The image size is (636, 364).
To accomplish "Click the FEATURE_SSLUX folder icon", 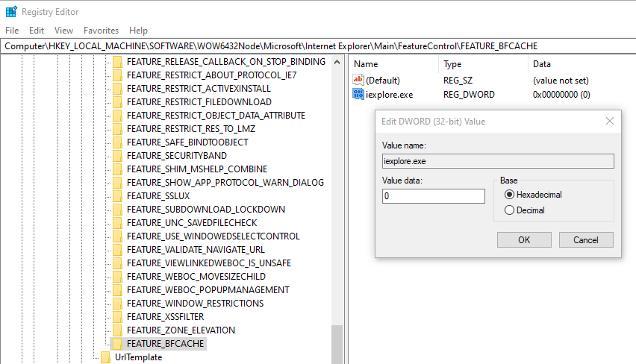I will point(118,196).
